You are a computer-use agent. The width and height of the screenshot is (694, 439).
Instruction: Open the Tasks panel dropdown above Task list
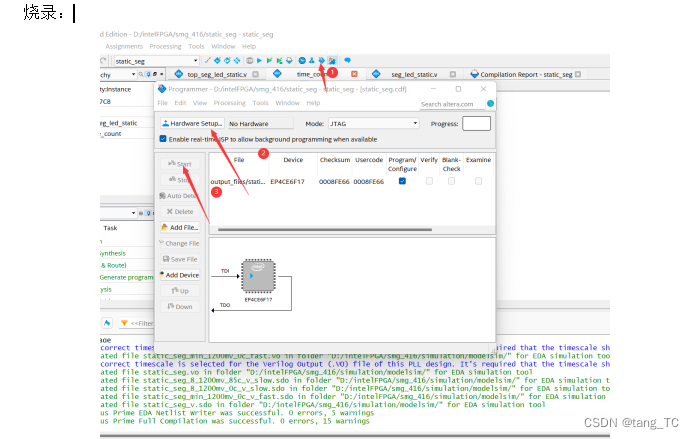click(133, 213)
